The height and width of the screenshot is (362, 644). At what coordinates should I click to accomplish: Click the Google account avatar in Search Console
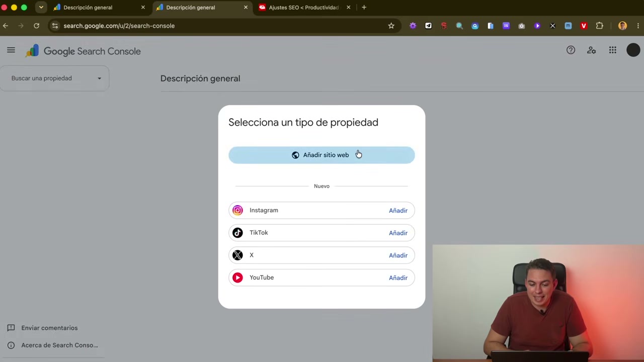(x=633, y=50)
